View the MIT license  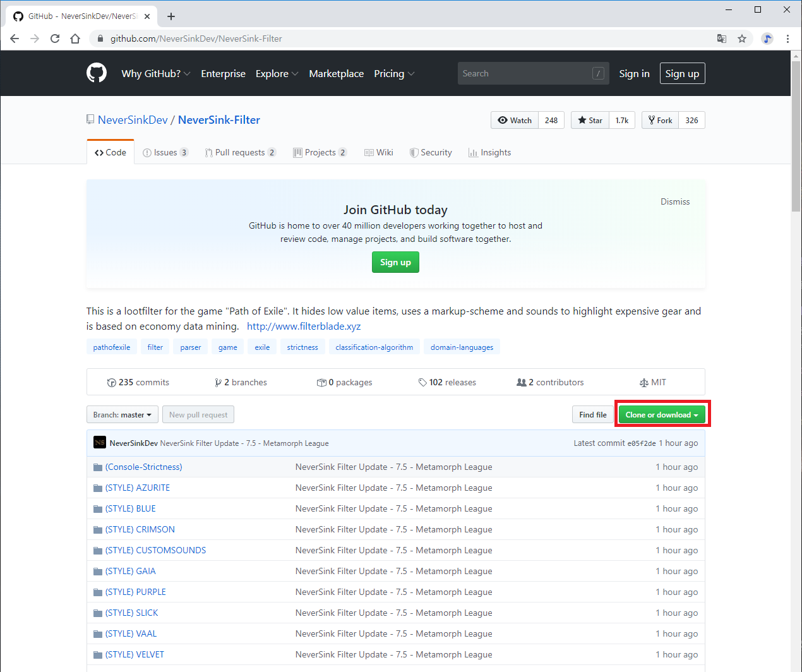(652, 382)
